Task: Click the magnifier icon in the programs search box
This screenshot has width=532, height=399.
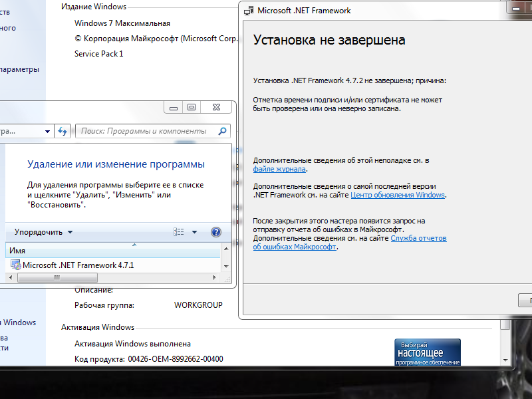Action: click(x=223, y=131)
